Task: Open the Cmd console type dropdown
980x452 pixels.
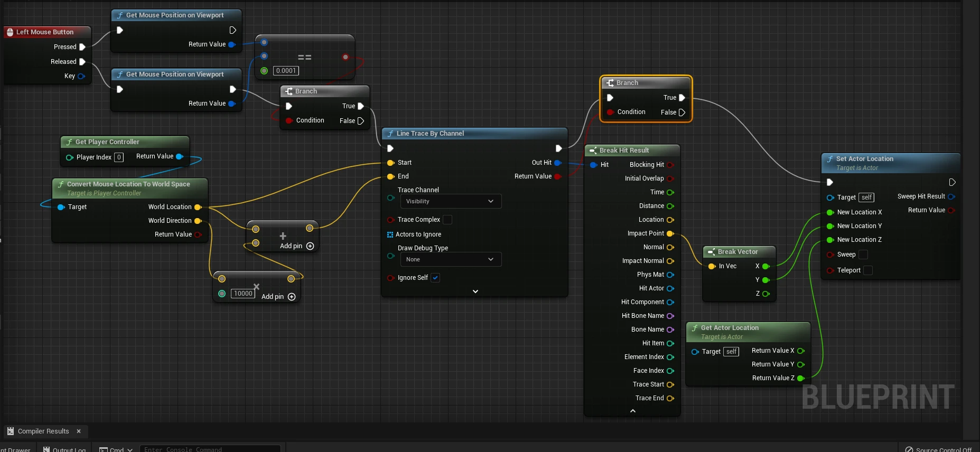Action: tap(116, 449)
